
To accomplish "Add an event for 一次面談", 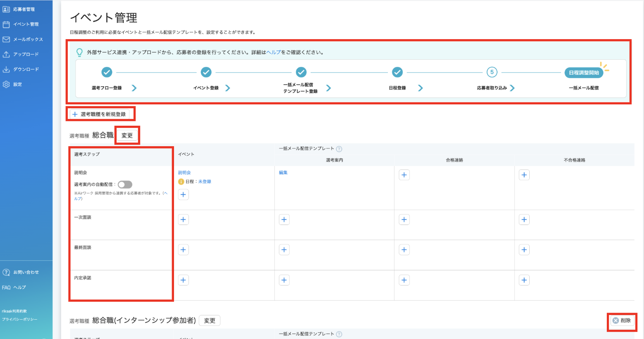I will click(183, 220).
